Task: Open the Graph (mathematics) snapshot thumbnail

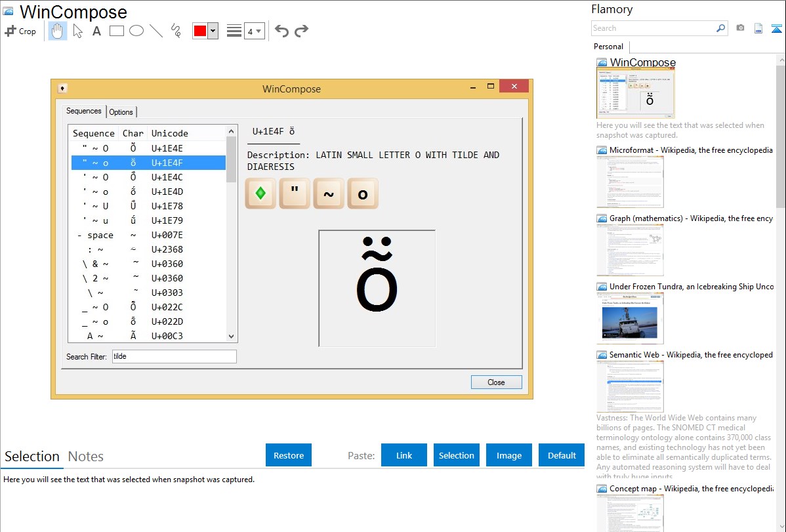Action: click(630, 250)
